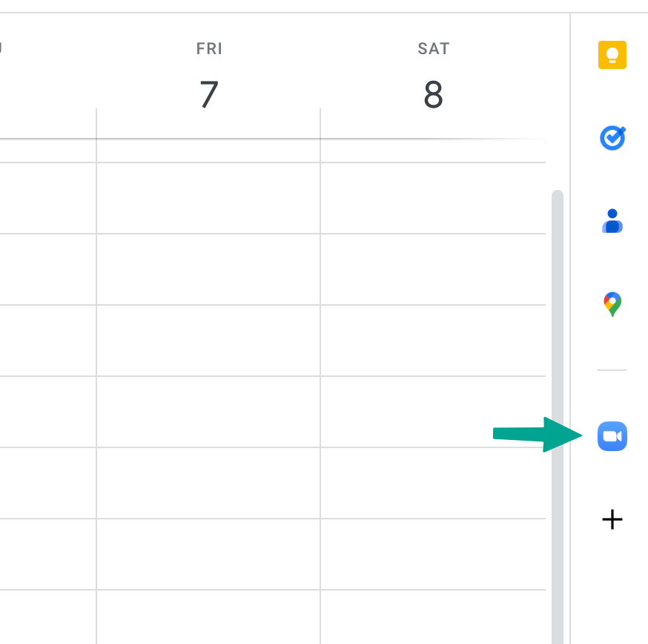This screenshot has height=644, width=648.
Task: Create event in first hour slot on Friday
Action: [x=209, y=198]
